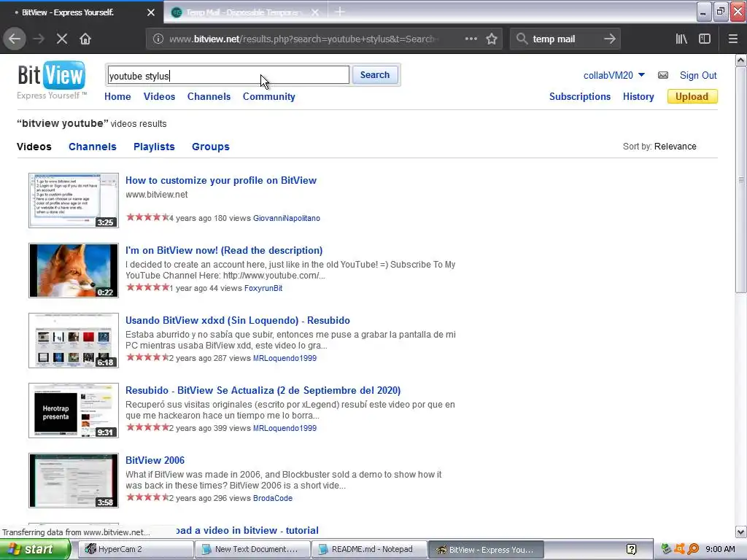This screenshot has height=560, width=747.
Task: Switch to HyperCam 2 in the taskbar
Action: tap(135, 550)
